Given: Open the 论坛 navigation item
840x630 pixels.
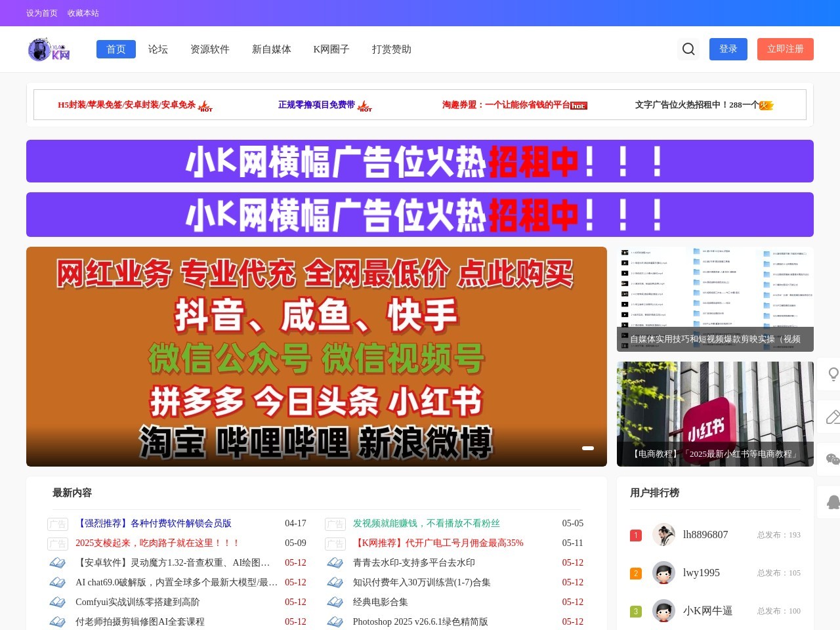Looking at the screenshot, I should tap(158, 49).
